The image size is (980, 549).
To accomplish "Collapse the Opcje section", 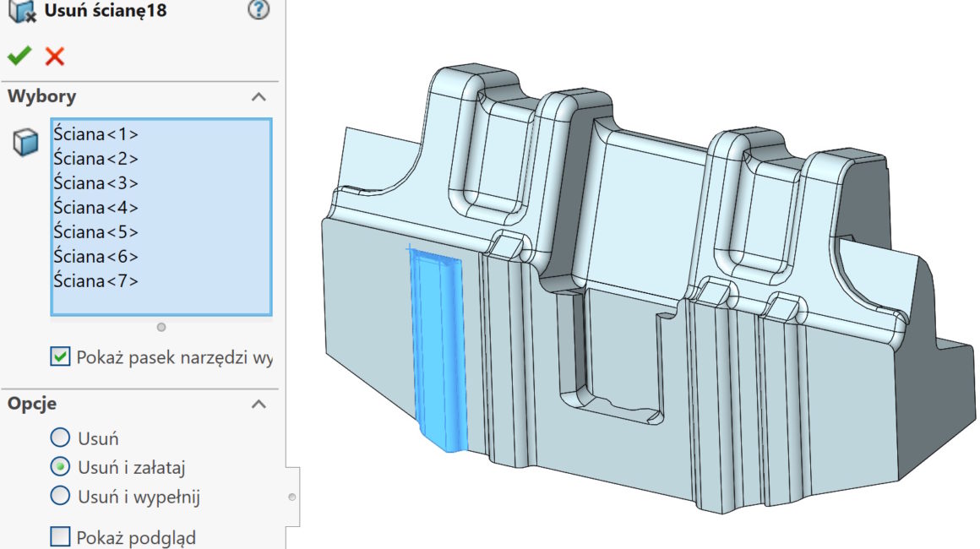I will tap(259, 404).
